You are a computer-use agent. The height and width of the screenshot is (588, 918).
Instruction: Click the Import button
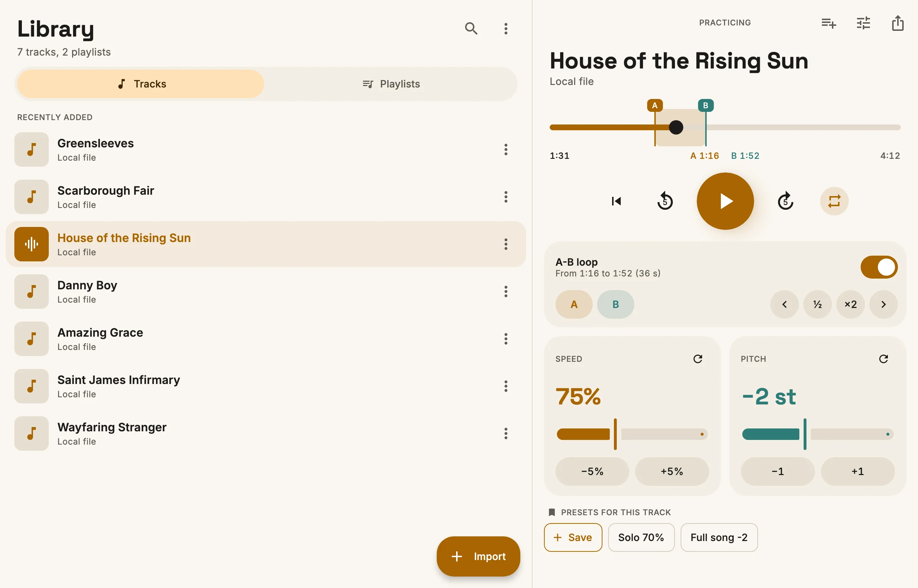pos(478,556)
